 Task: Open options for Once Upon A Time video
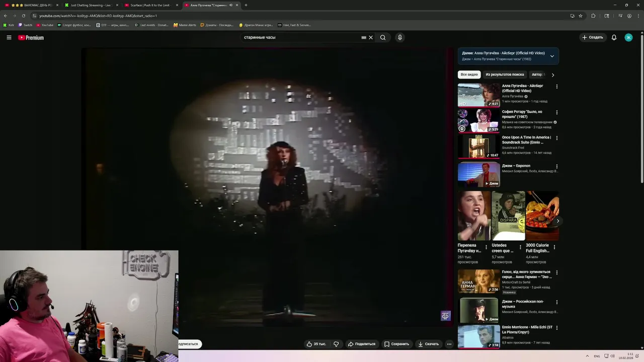click(556, 138)
